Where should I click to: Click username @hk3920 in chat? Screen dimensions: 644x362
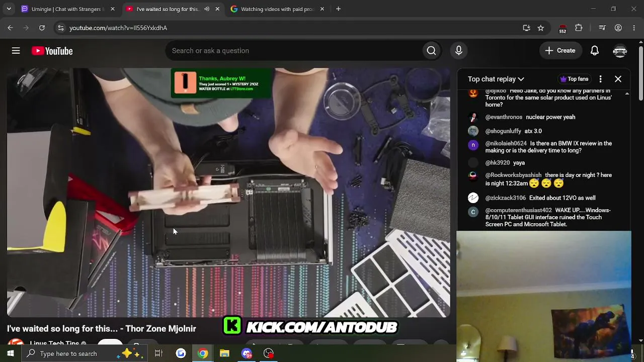pyautogui.click(x=498, y=163)
